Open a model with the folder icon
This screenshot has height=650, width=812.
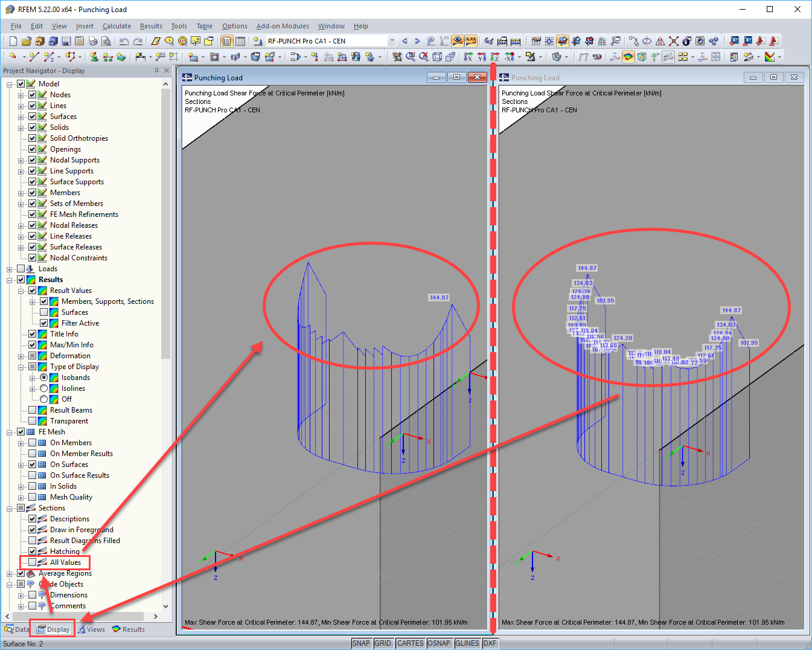(x=27, y=41)
